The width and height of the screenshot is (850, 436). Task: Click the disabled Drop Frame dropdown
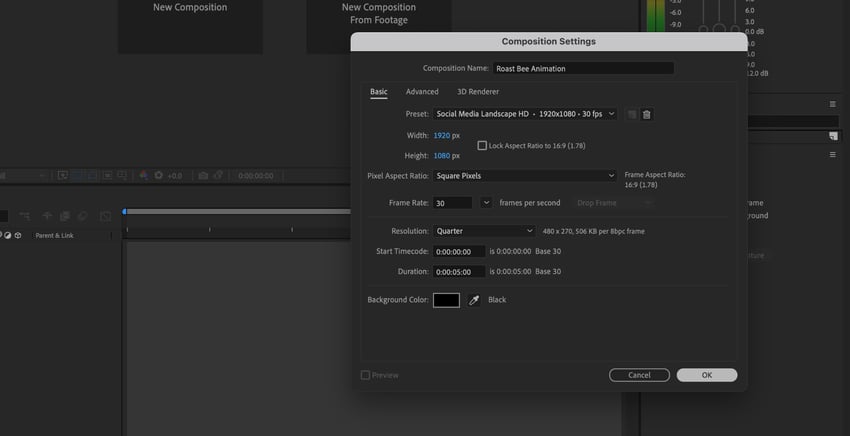(612, 203)
